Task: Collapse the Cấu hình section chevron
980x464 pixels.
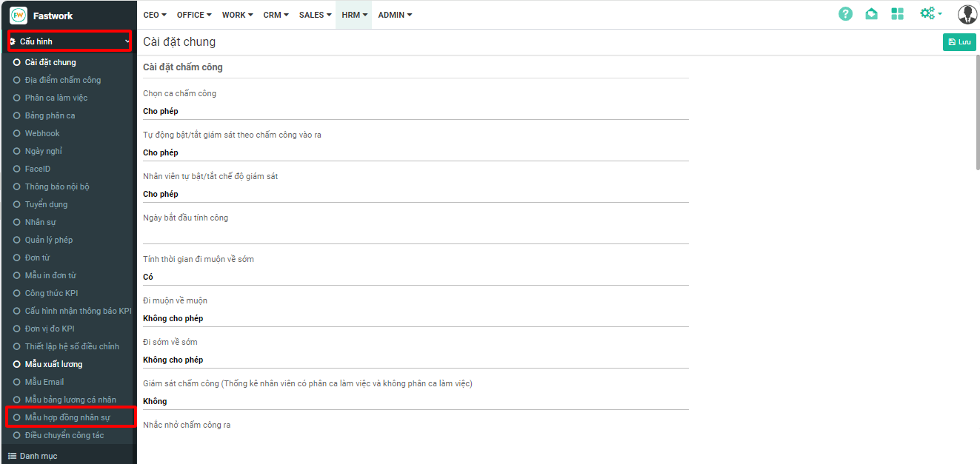Action: coord(127,41)
